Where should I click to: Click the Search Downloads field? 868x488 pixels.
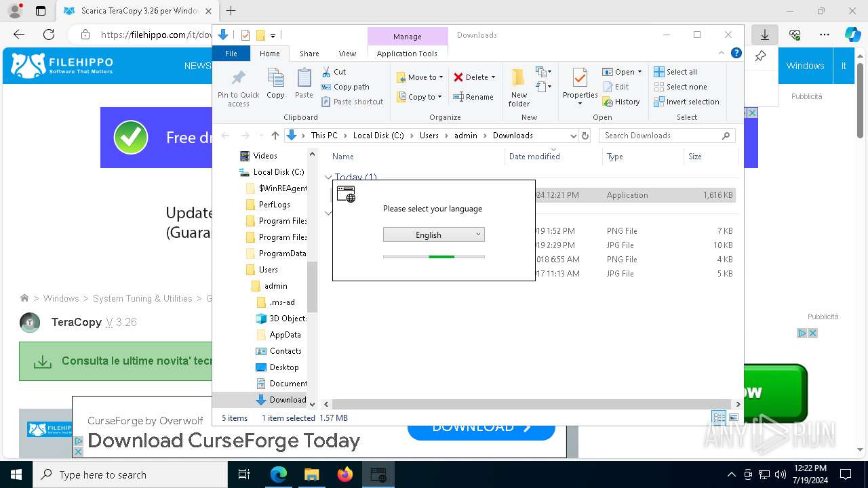pyautogui.click(x=668, y=136)
